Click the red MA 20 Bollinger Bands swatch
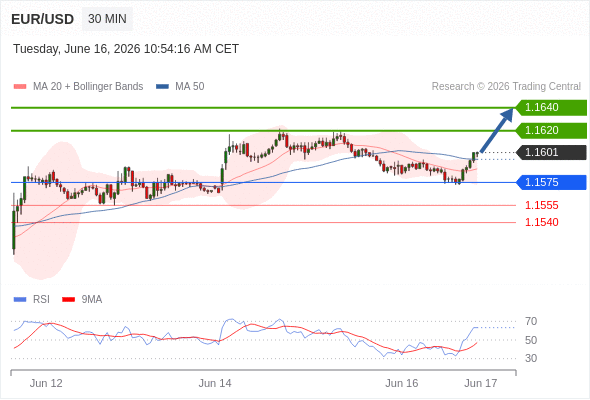 point(20,87)
